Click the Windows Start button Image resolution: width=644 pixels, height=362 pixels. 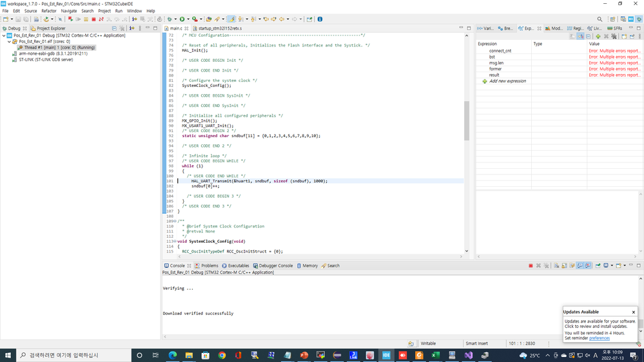tap(8, 355)
